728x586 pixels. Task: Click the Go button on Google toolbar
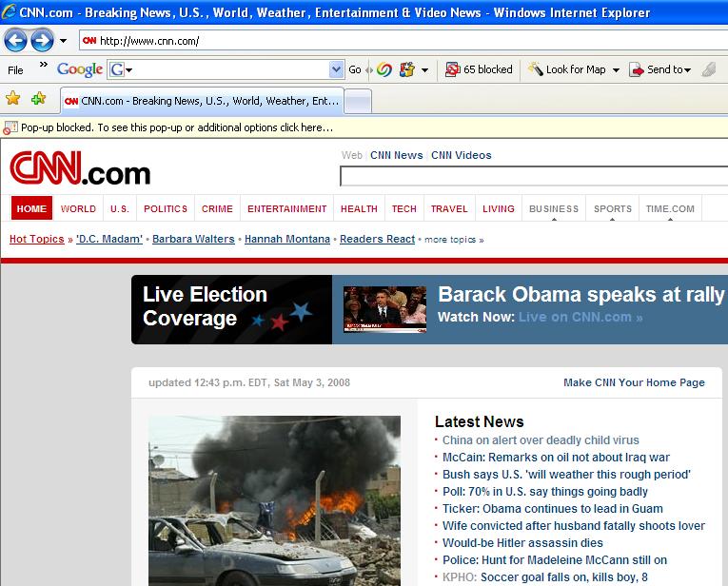(x=354, y=69)
